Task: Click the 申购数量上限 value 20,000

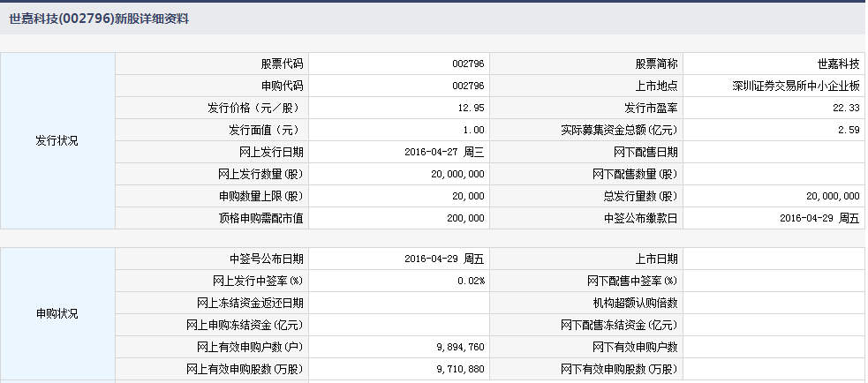Action: (468, 196)
